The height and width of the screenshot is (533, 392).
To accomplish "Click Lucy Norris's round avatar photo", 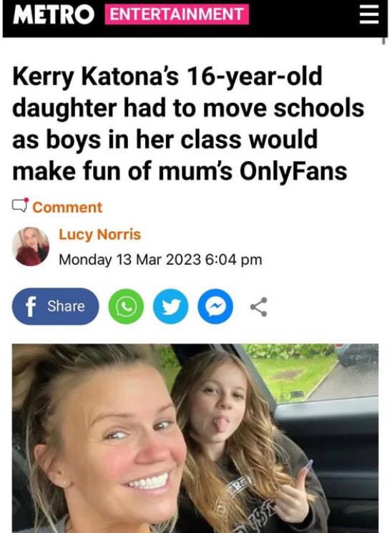I will click(31, 246).
